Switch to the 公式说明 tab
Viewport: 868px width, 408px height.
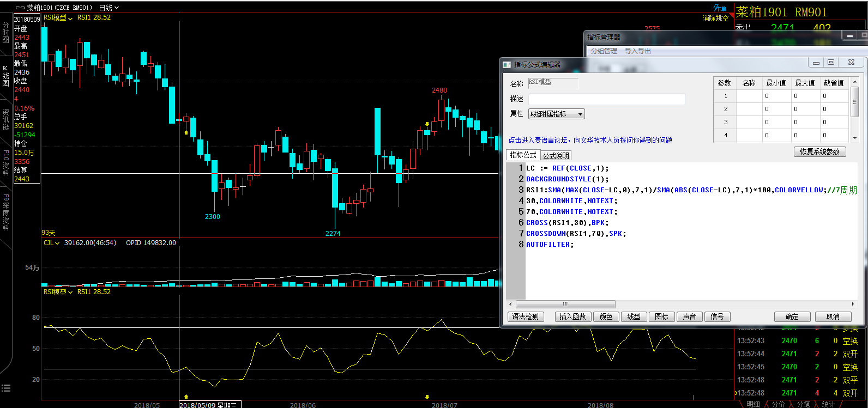[556, 156]
